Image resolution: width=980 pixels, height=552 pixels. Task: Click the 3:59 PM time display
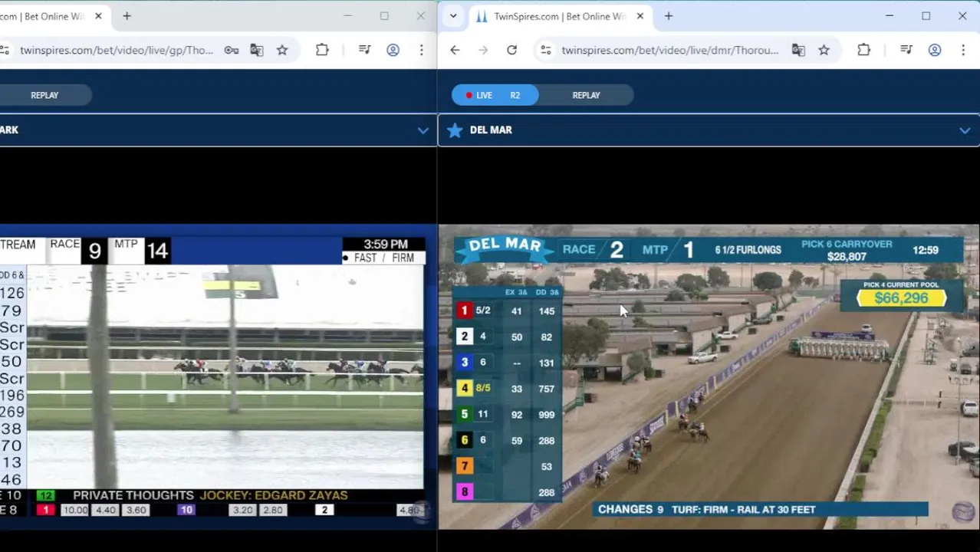point(386,244)
